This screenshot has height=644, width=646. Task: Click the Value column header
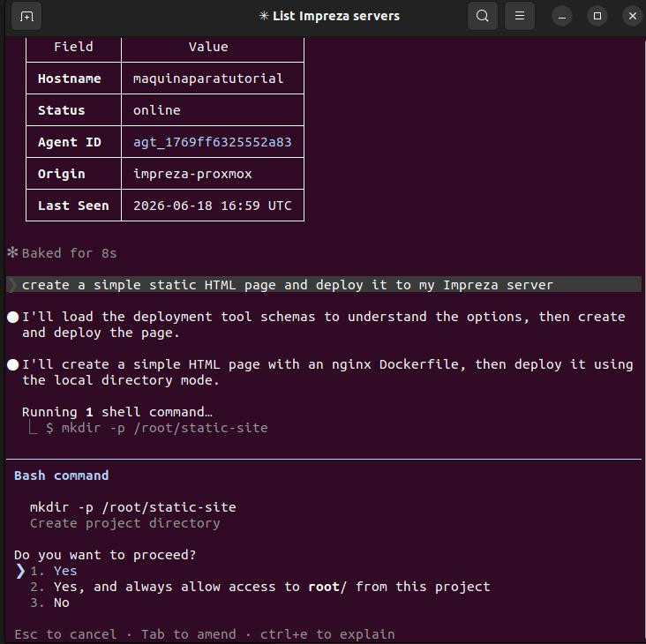point(208,47)
